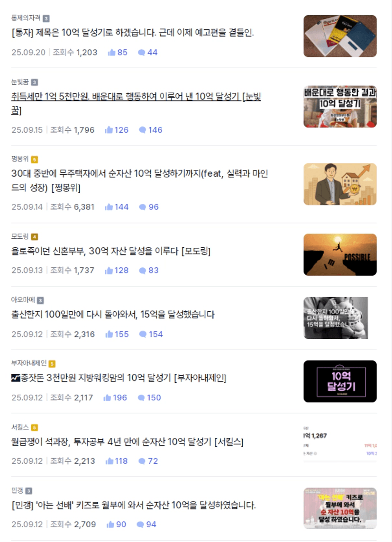Click the comment bubble showing 154 comments
The width and height of the screenshot is (392, 542).
[x=143, y=334]
